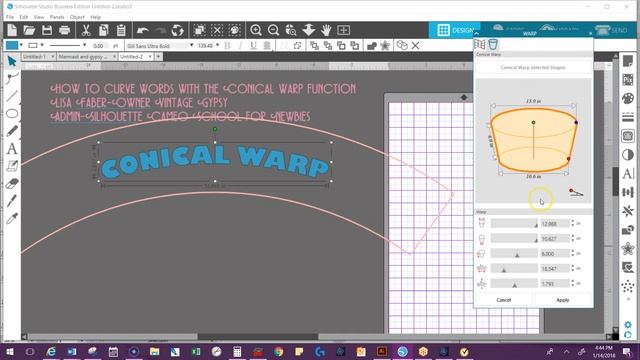Switch to the Conical Warp cup icon
This screenshot has height=360, width=640.
(493, 44)
